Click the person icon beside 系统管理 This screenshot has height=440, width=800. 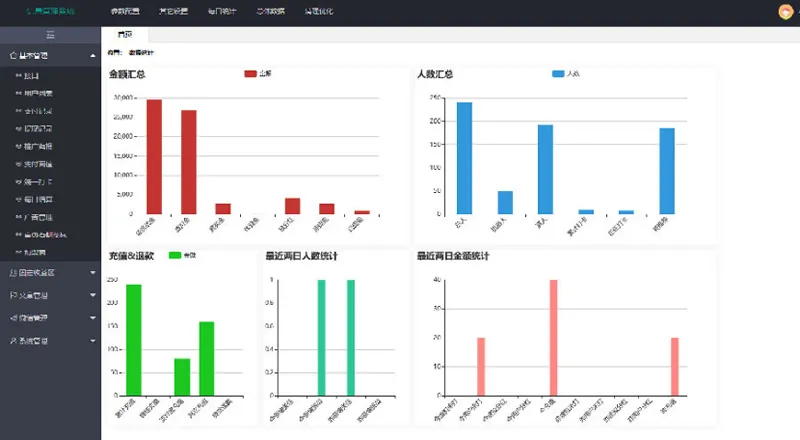point(13,340)
